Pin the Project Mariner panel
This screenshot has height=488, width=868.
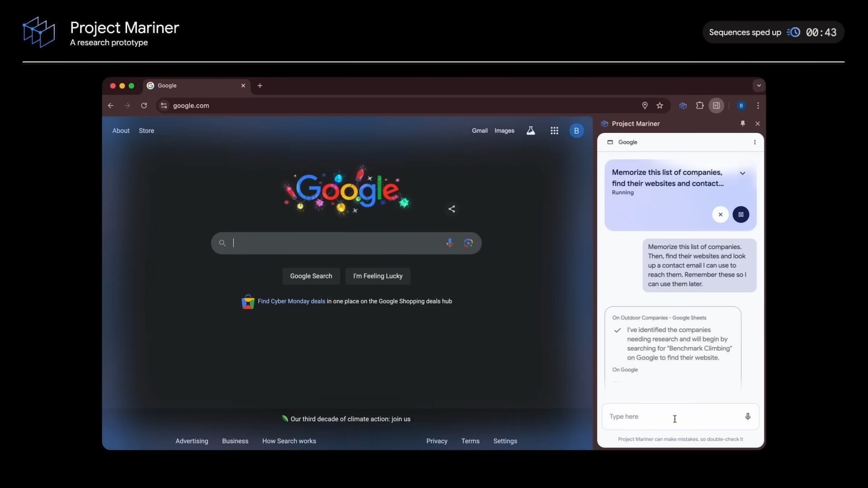(x=743, y=123)
